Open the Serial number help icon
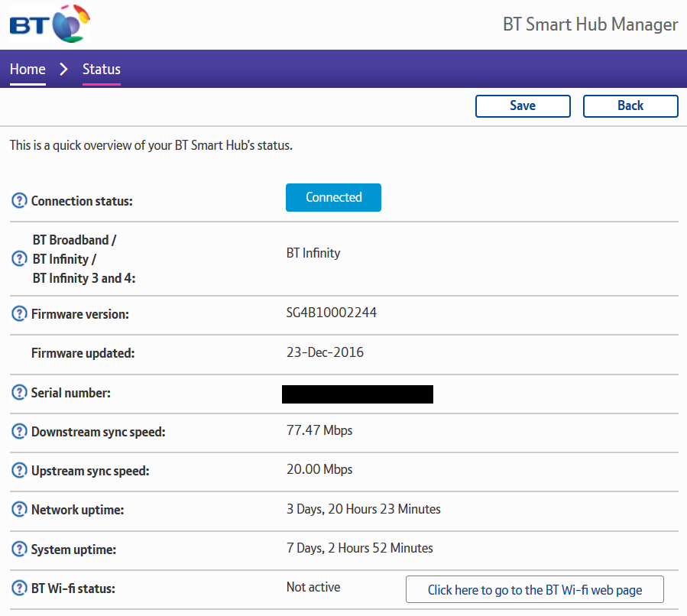The image size is (687, 616). point(19,392)
